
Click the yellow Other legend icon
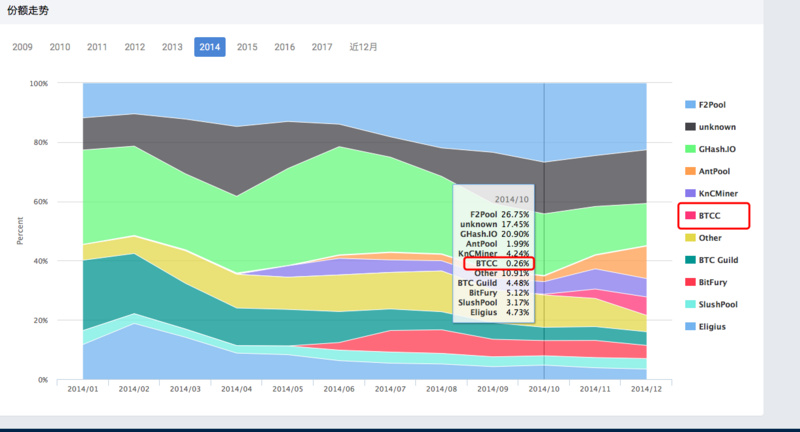690,237
